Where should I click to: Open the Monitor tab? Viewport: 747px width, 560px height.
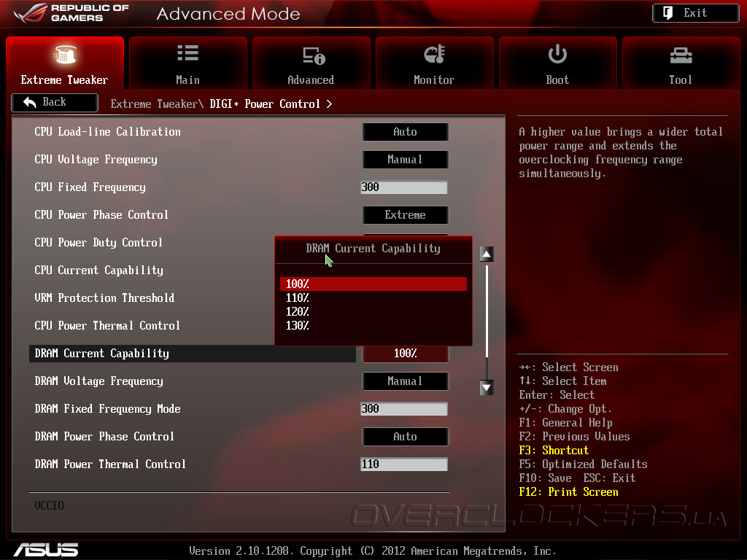[434, 63]
